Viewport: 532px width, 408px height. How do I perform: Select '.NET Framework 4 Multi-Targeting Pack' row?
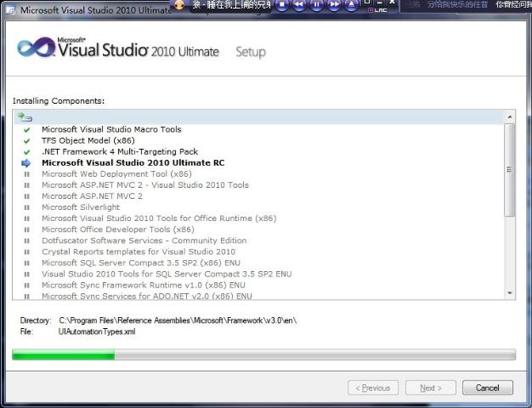(x=120, y=152)
